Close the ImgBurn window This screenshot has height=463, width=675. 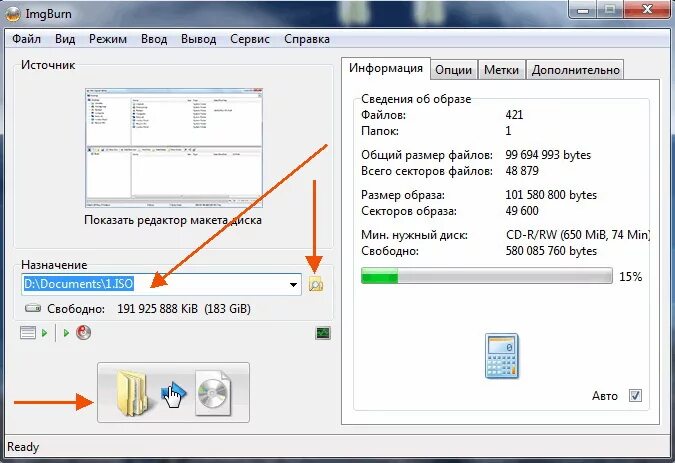(647, 9)
